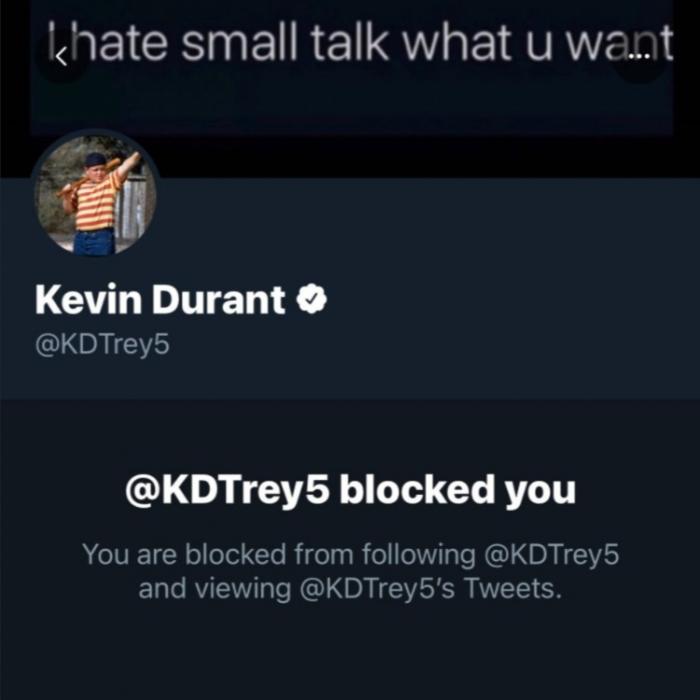Click the verified badge beside Kevin Durant
The image size is (700, 700).
click(x=312, y=299)
